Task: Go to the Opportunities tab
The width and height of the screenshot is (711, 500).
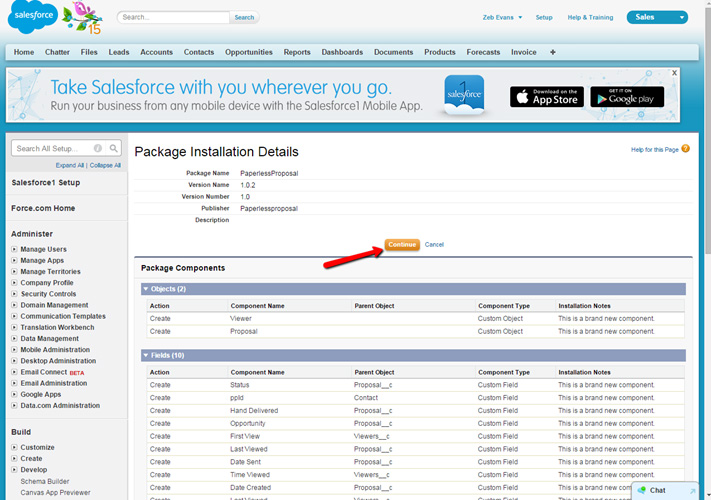Action: coord(249,52)
